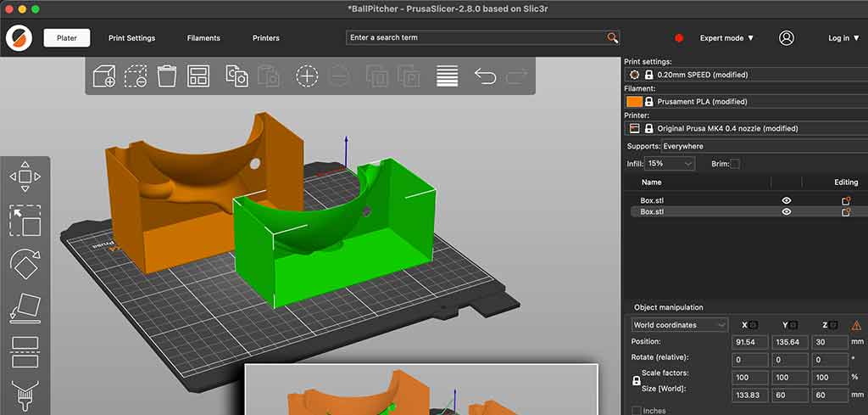Click the Position Y field 135.64
This screenshot has height=415, width=868.
pyautogui.click(x=790, y=342)
